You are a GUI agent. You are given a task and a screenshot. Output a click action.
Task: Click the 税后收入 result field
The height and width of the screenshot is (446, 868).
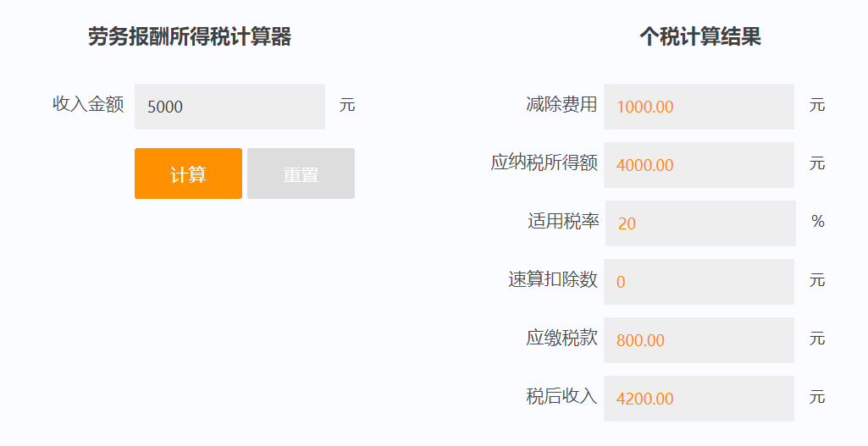pos(699,399)
